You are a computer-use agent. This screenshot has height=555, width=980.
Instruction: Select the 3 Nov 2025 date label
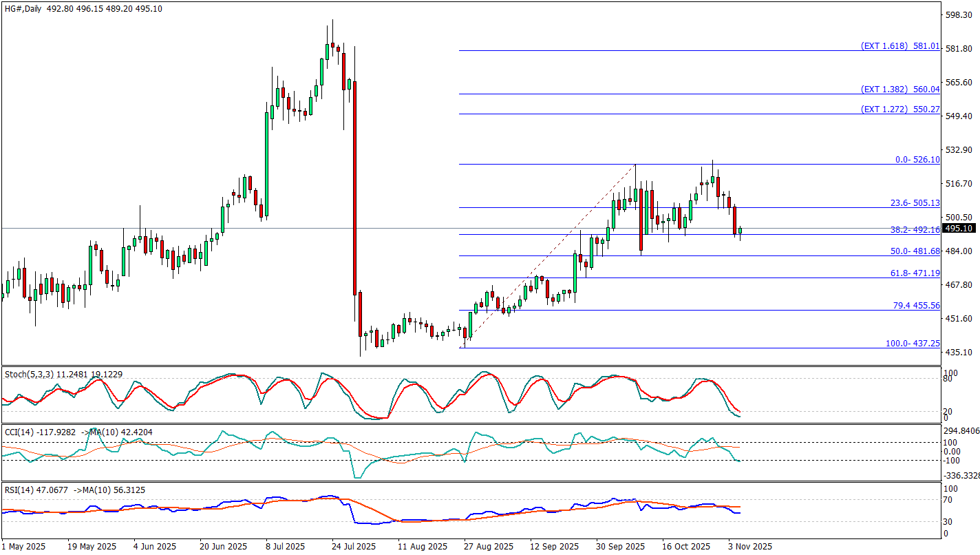pyautogui.click(x=750, y=546)
